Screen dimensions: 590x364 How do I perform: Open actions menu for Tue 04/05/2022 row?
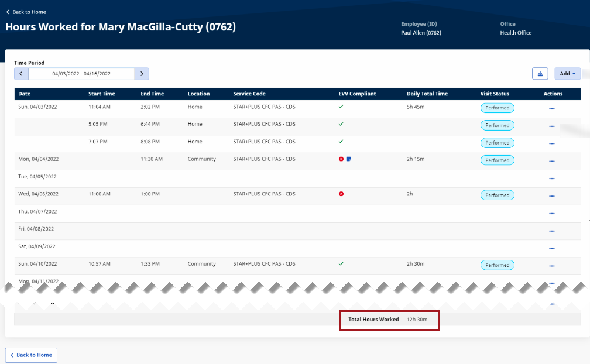pos(551,178)
